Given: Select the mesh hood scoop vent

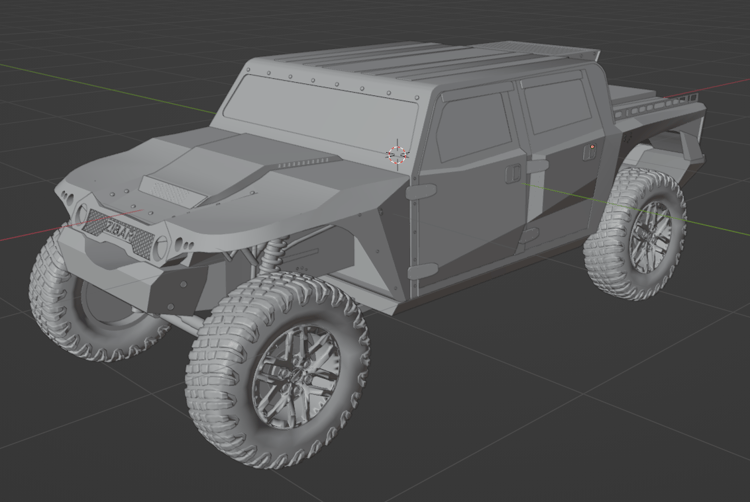Looking at the screenshot, I should tap(172, 189).
